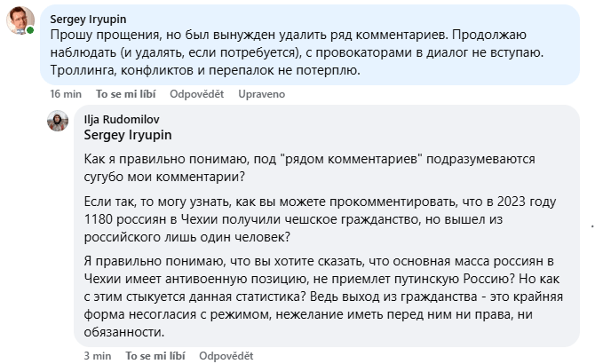The height and width of the screenshot is (364, 595).
Task: Open Ilja Rudomilov's avatar photo
Action: coord(58,121)
